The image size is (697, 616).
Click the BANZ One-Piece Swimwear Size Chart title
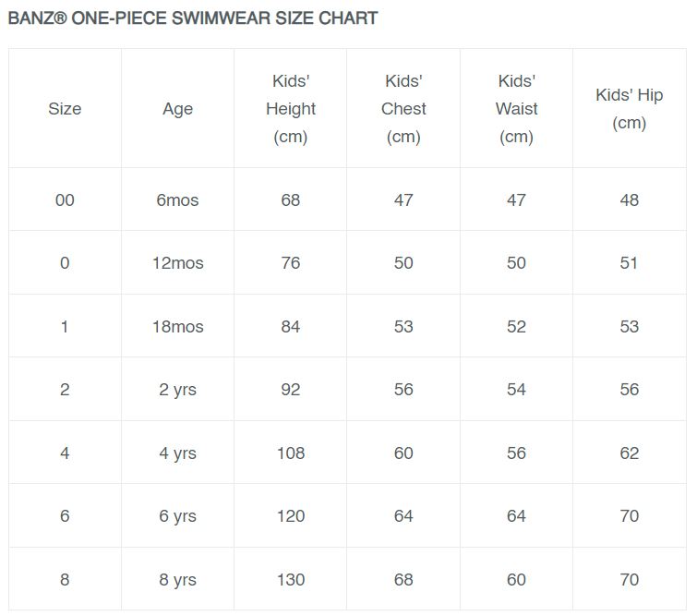coord(193,18)
